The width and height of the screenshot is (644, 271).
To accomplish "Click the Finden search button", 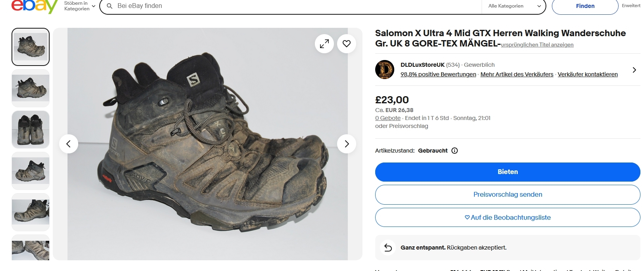I will pyautogui.click(x=585, y=6).
